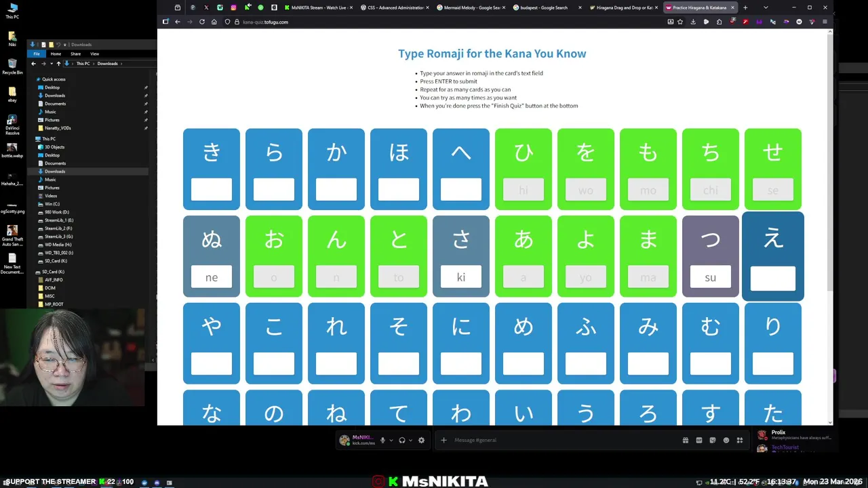The image size is (868, 488).
Task: Open a new browser tab
Action: 745,7
